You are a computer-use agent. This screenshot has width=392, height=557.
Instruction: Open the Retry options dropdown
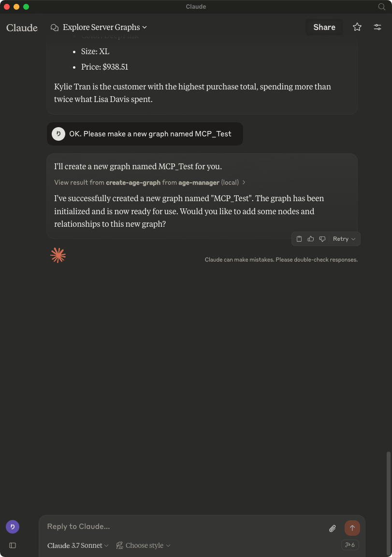coord(344,239)
